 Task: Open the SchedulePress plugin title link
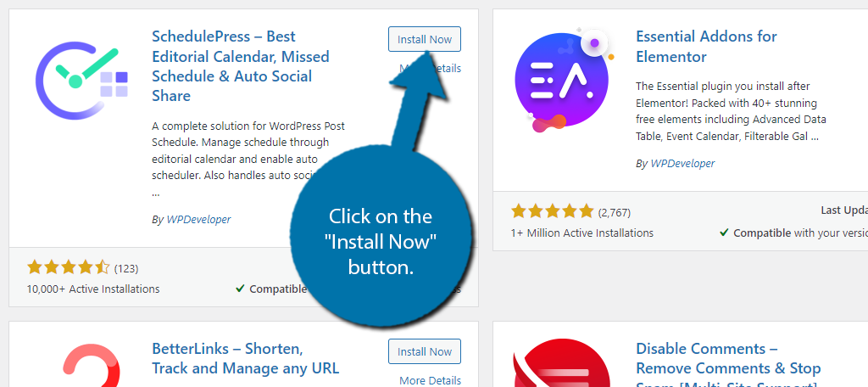[241, 66]
